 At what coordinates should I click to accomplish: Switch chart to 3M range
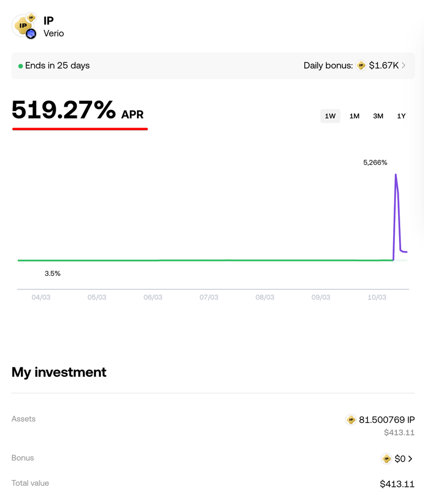coord(378,116)
